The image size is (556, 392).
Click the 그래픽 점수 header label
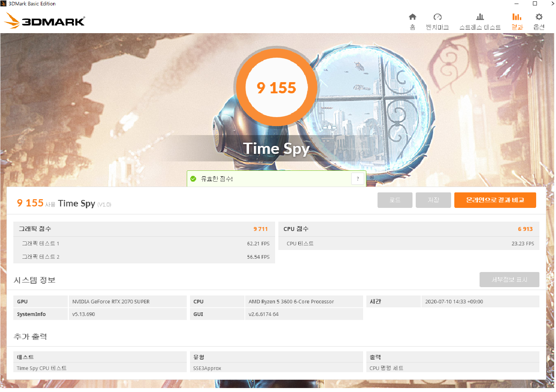35,229
